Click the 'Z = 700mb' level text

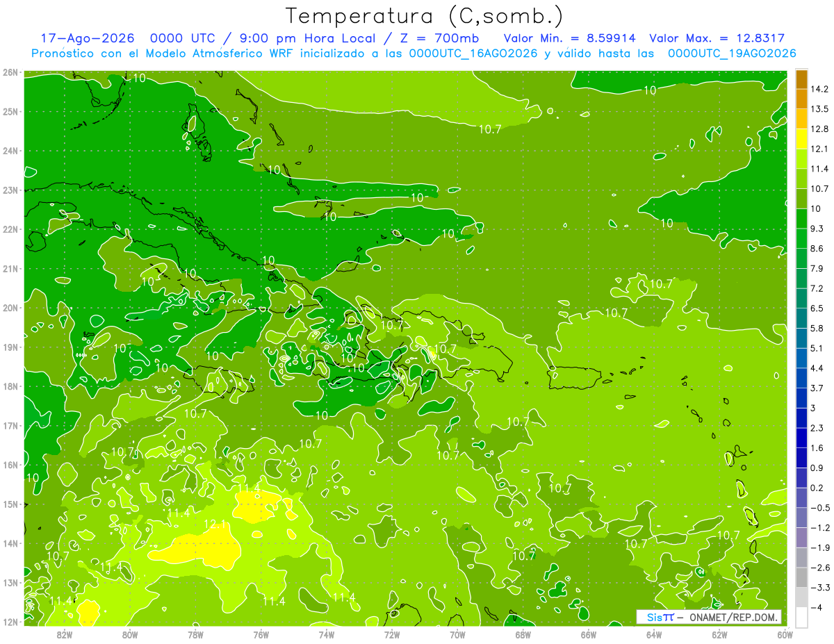click(439, 38)
